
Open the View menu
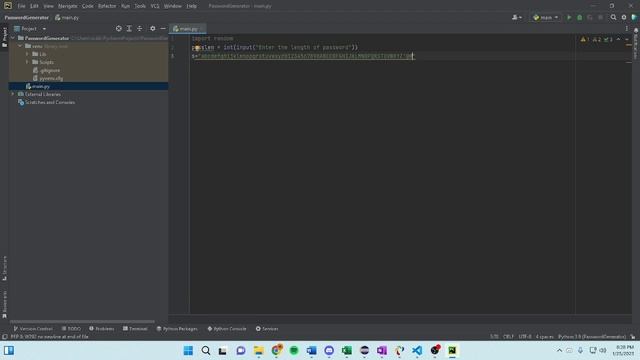[48, 6]
